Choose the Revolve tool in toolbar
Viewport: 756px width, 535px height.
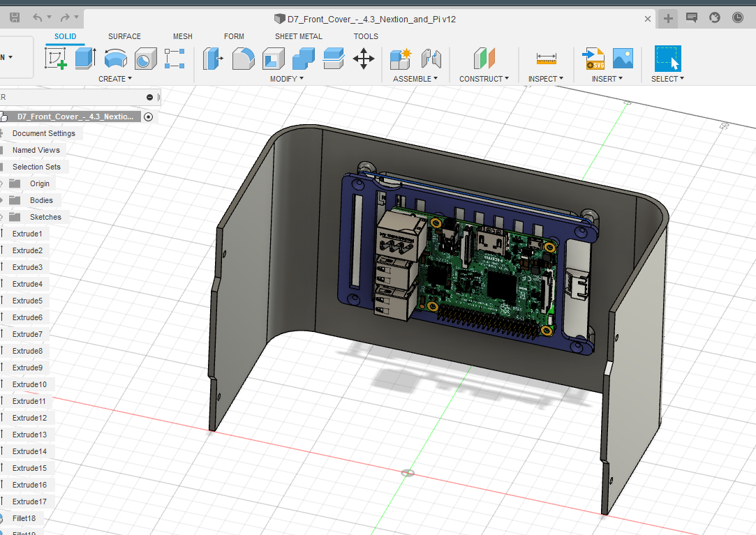pyautogui.click(x=115, y=59)
